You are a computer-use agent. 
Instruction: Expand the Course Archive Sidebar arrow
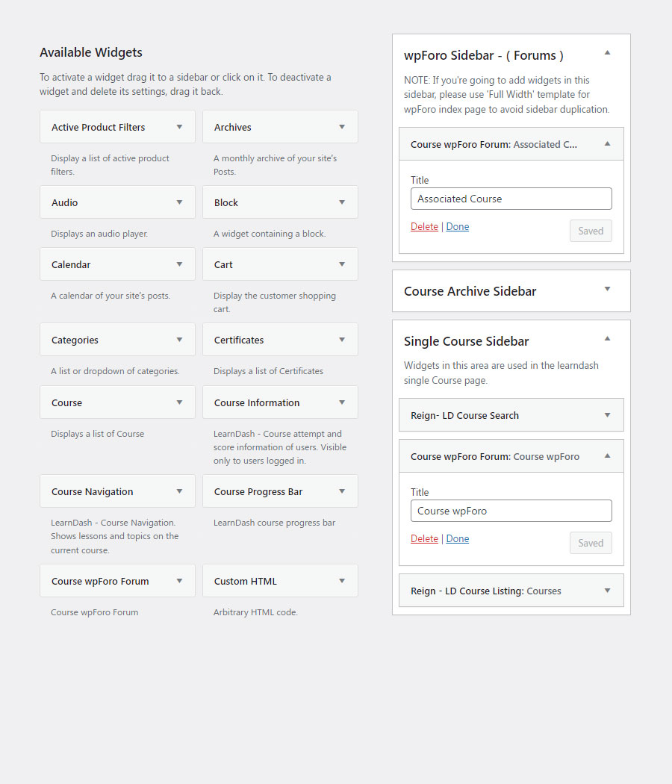click(x=608, y=289)
